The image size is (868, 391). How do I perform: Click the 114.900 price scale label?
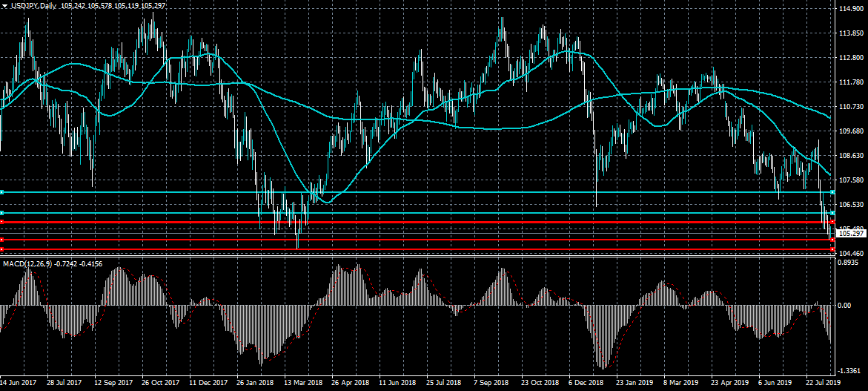click(x=850, y=9)
